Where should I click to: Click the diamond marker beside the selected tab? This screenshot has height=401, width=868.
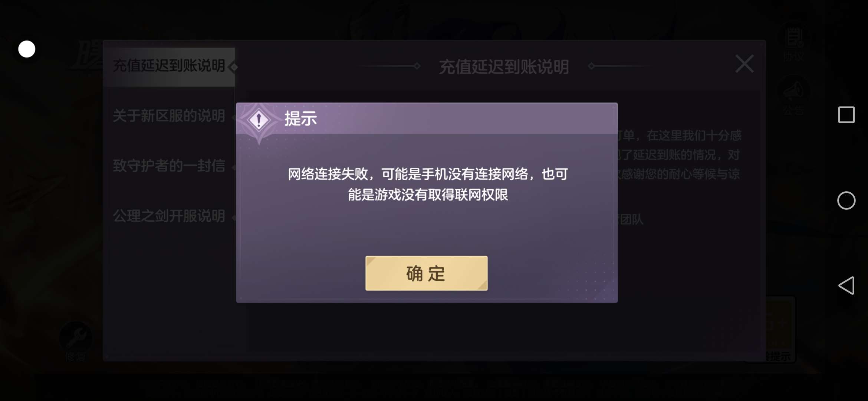(x=233, y=67)
